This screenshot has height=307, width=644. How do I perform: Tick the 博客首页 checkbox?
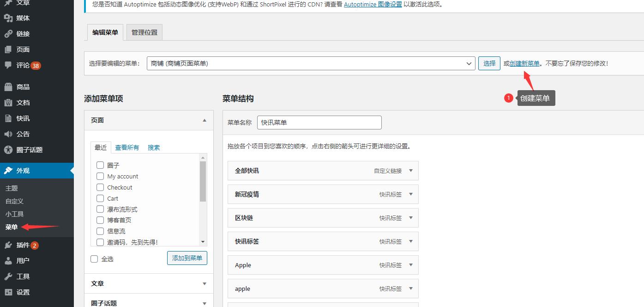click(x=100, y=220)
